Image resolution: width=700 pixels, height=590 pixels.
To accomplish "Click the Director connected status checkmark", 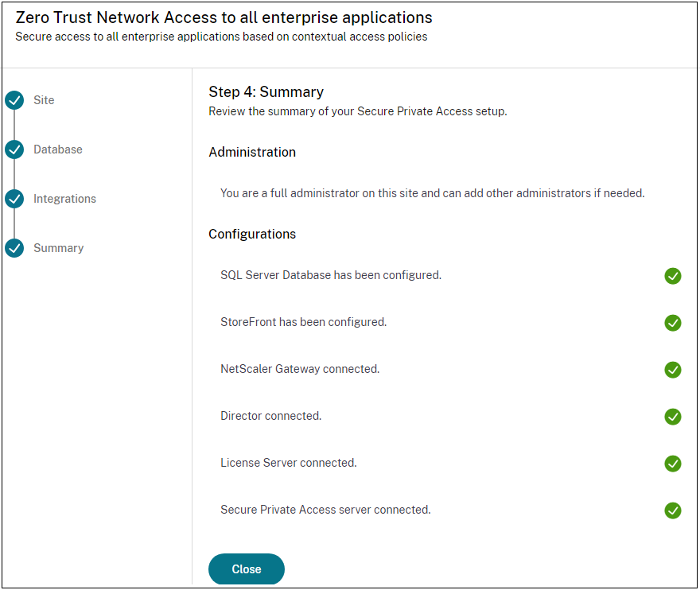I will 673,417.
